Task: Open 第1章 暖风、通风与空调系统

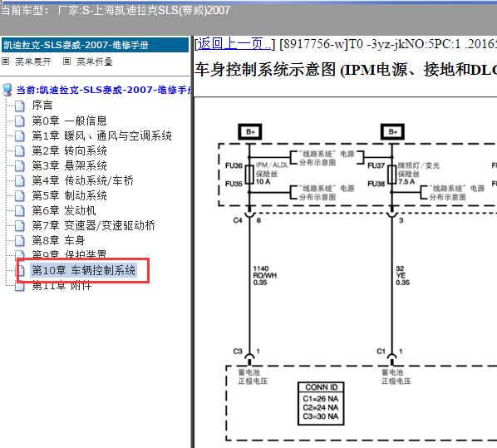Action: [x=101, y=135]
